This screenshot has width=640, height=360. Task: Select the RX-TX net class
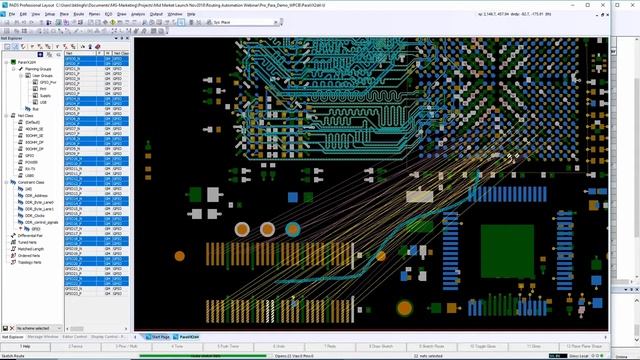point(30,169)
